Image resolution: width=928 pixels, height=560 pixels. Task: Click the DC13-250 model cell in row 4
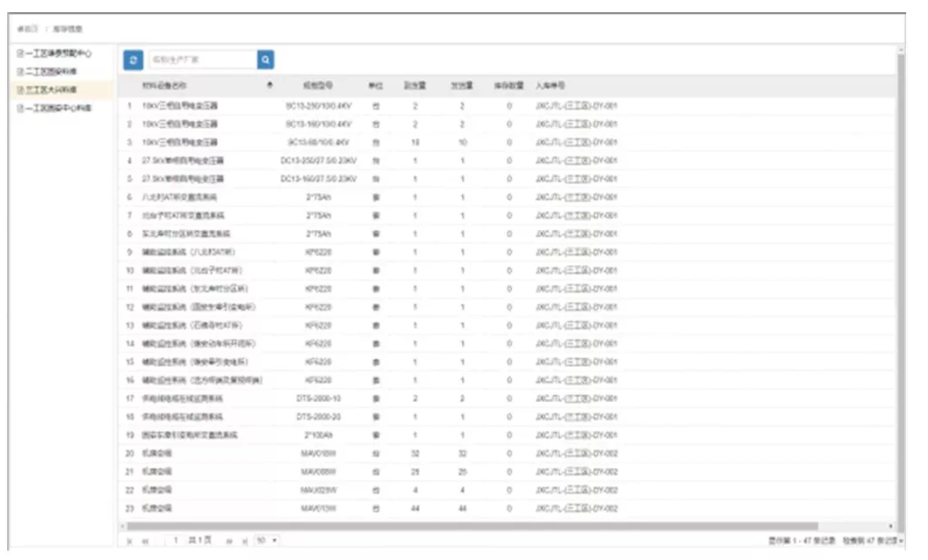point(319,161)
